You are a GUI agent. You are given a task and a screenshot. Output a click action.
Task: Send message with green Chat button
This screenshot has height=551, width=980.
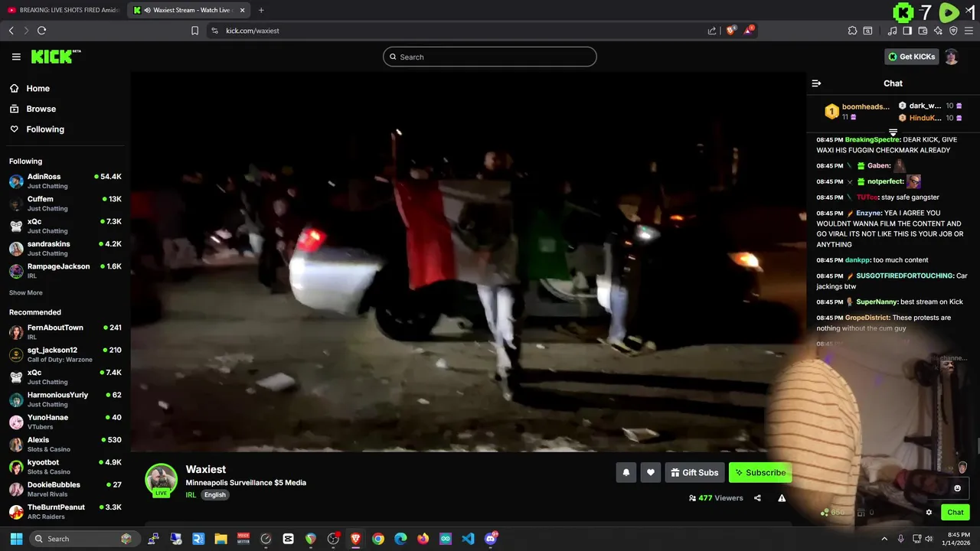click(x=955, y=513)
